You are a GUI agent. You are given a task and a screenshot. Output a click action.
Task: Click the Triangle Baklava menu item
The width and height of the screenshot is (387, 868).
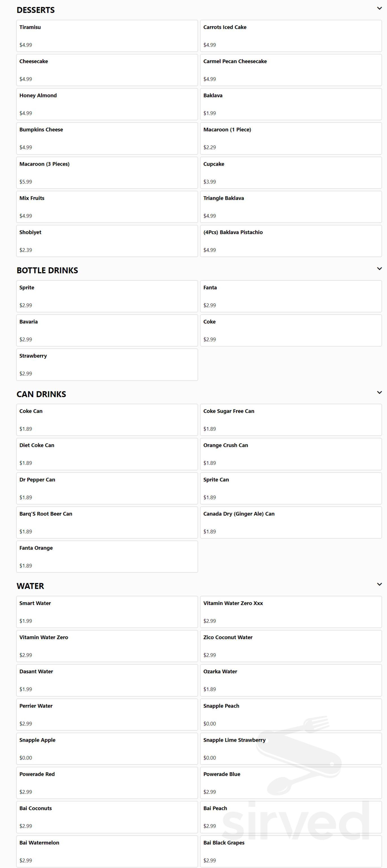[291, 207]
